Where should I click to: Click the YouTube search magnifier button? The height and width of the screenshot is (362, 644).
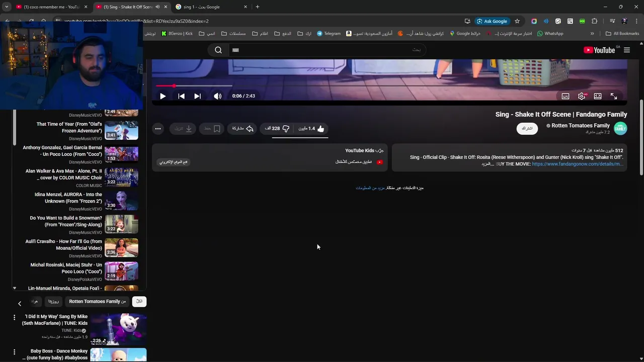[x=218, y=50]
